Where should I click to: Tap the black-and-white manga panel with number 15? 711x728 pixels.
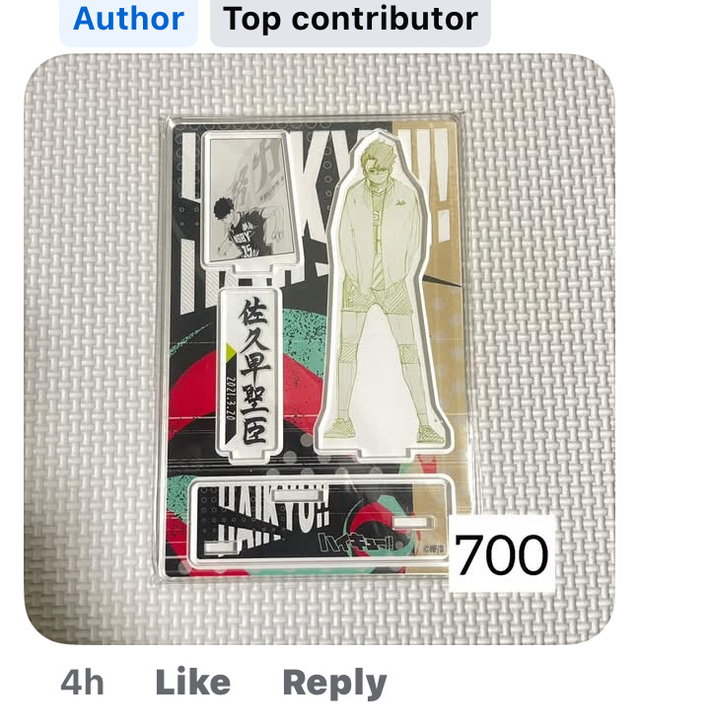click(x=250, y=199)
